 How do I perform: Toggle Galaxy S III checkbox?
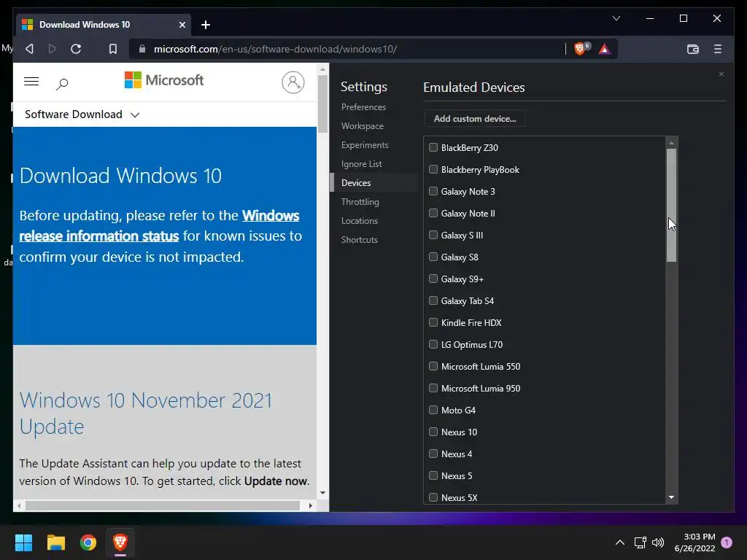coord(433,235)
